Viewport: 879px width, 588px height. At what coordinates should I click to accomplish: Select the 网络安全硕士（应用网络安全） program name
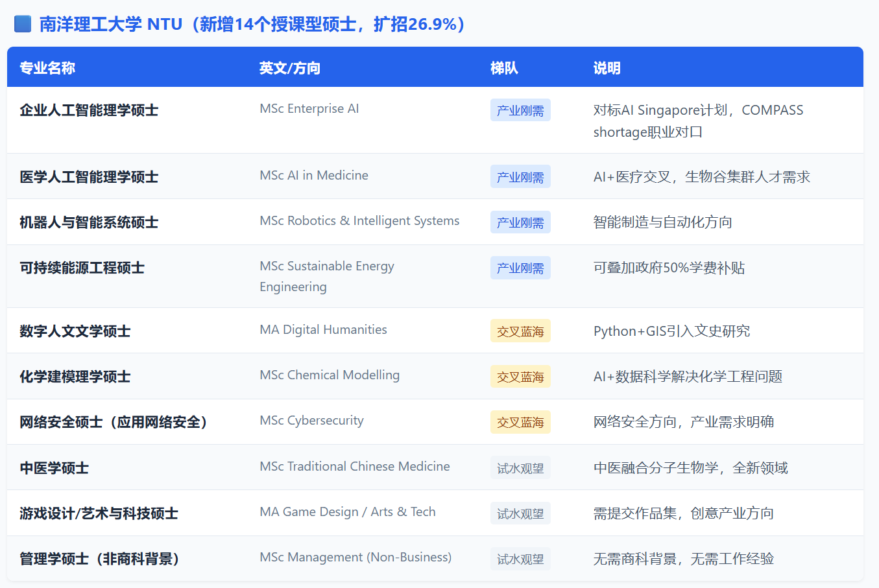point(114,422)
